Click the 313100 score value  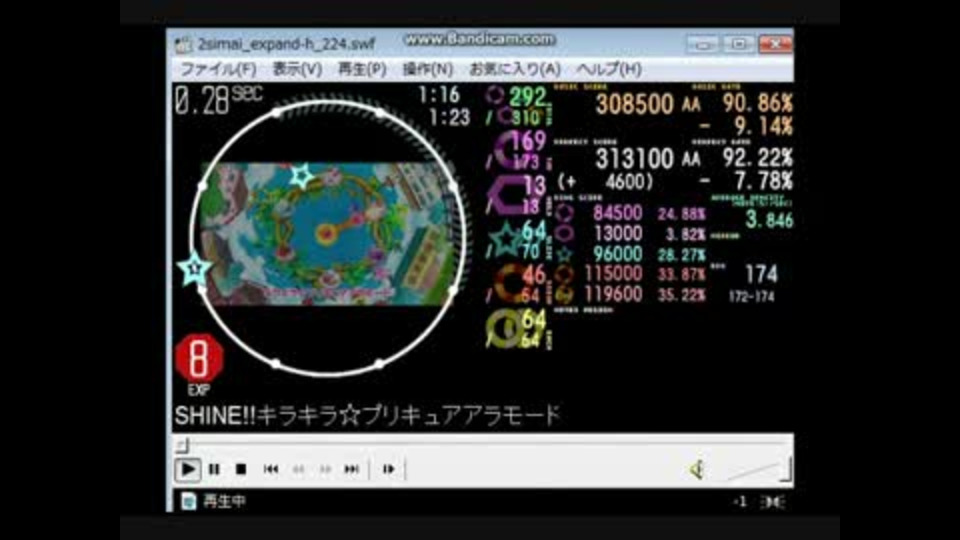coord(634,159)
